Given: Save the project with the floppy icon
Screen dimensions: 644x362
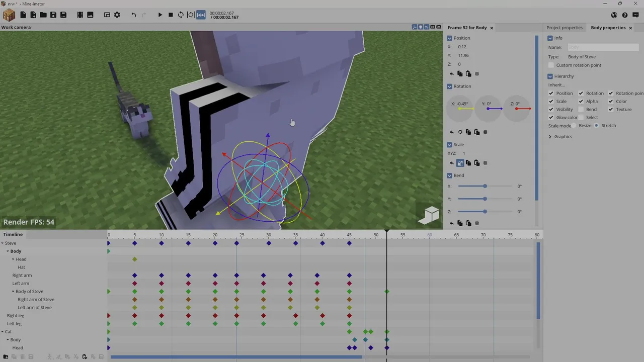Looking at the screenshot, I should 53,15.
